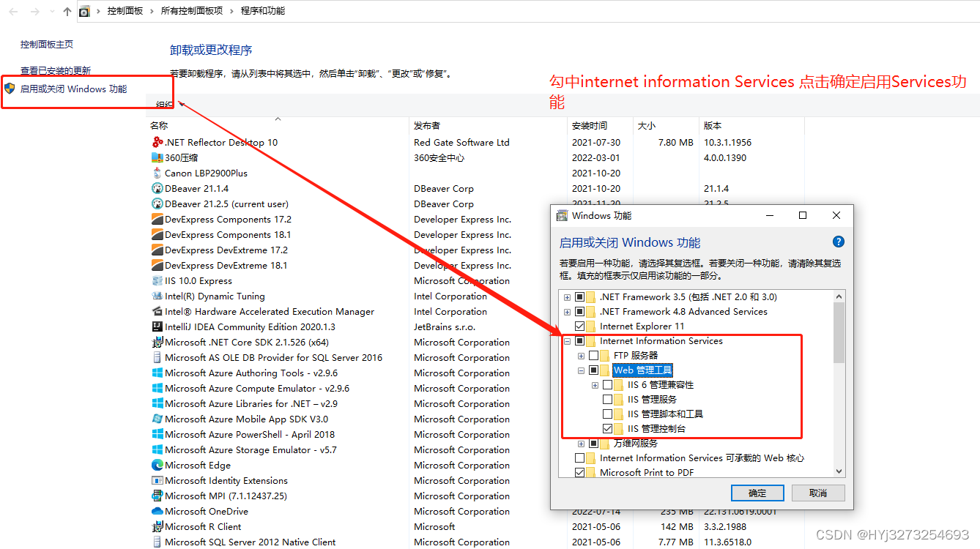
Task: Expand the IIS 6 管理兼容性 node
Action: pos(595,385)
